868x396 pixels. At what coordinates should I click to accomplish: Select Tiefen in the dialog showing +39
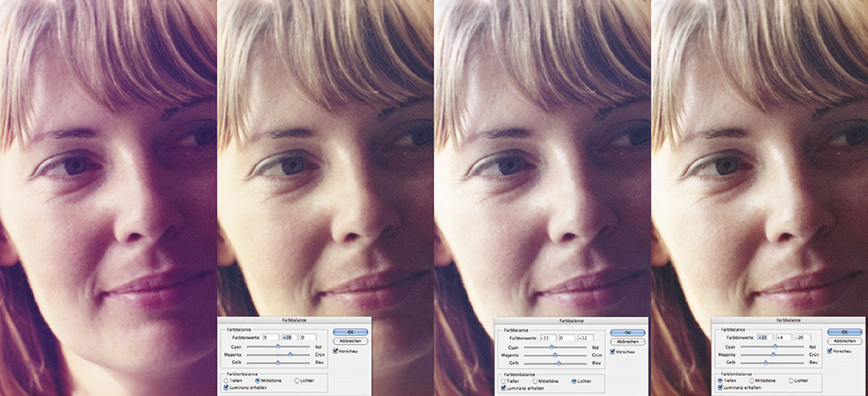tap(226, 380)
